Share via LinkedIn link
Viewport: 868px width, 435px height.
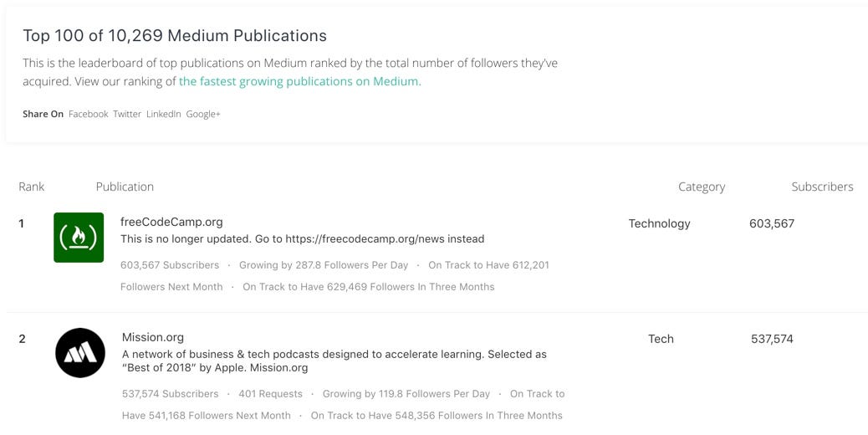[x=164, y=114]
